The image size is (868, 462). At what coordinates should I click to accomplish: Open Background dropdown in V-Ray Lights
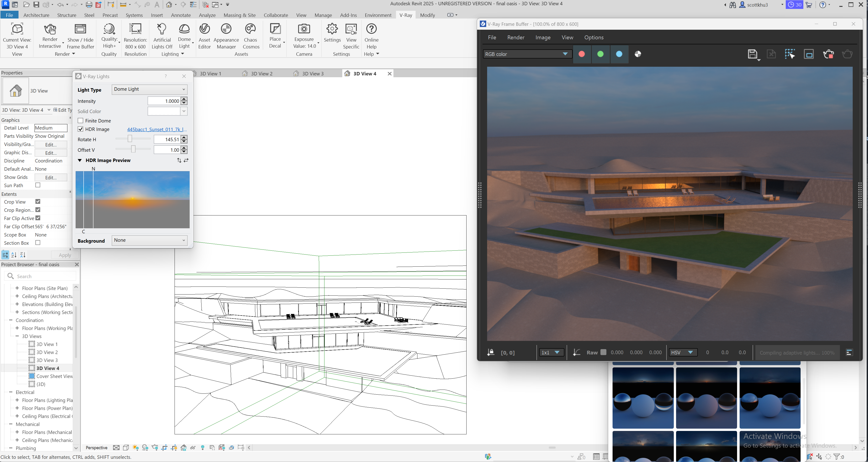(x=149, y=240)
